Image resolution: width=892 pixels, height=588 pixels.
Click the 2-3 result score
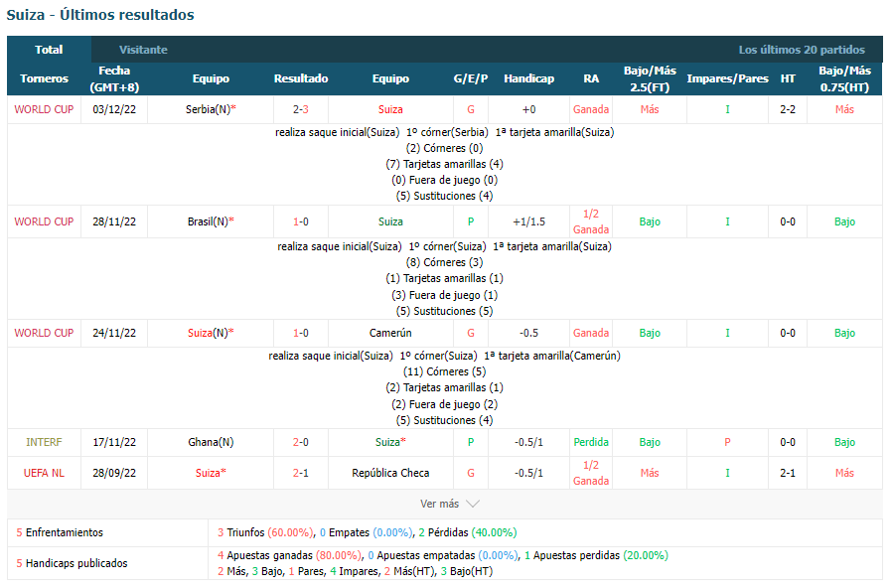301,109
